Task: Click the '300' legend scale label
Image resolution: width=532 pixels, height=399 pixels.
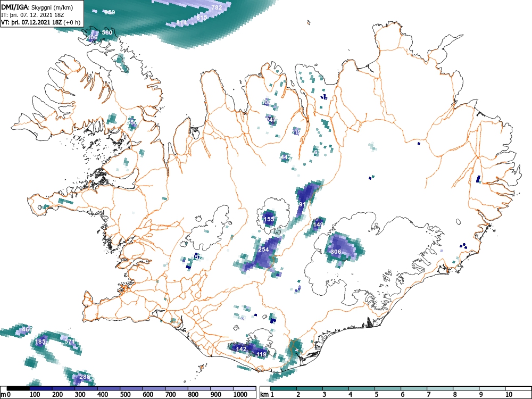Action: click(x=80, y=395)
